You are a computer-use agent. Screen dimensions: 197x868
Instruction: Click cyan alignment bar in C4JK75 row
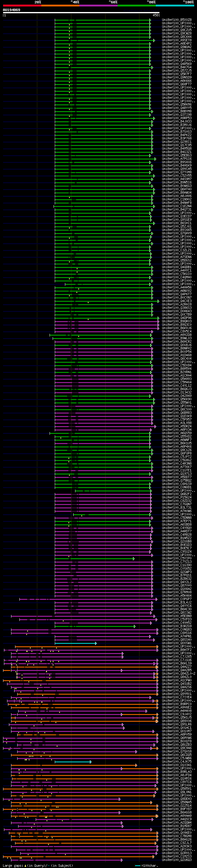(73, 762)
